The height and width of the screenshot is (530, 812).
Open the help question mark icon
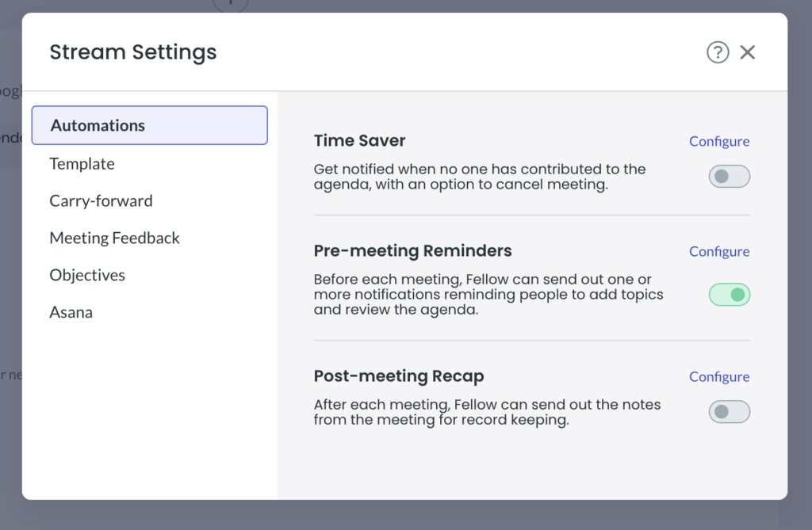[x=718, y=52]
